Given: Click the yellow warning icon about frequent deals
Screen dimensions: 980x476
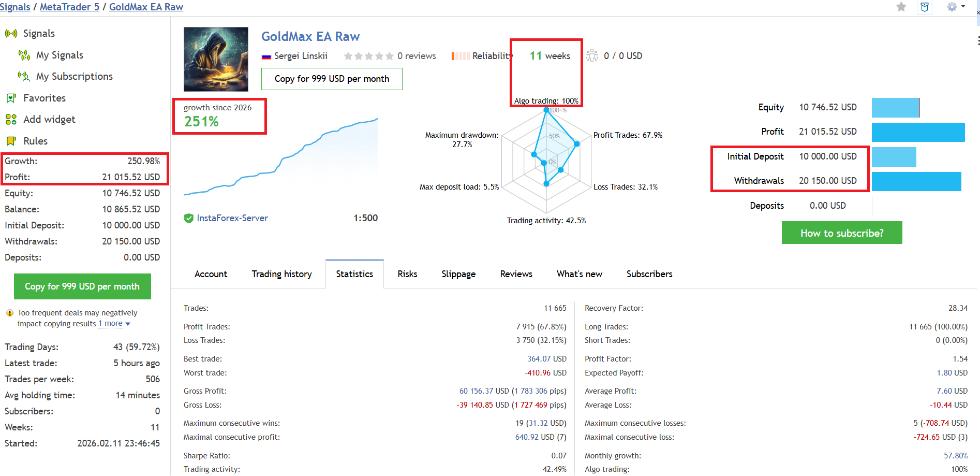Looking at the screenshot, I should coord(10,313).
